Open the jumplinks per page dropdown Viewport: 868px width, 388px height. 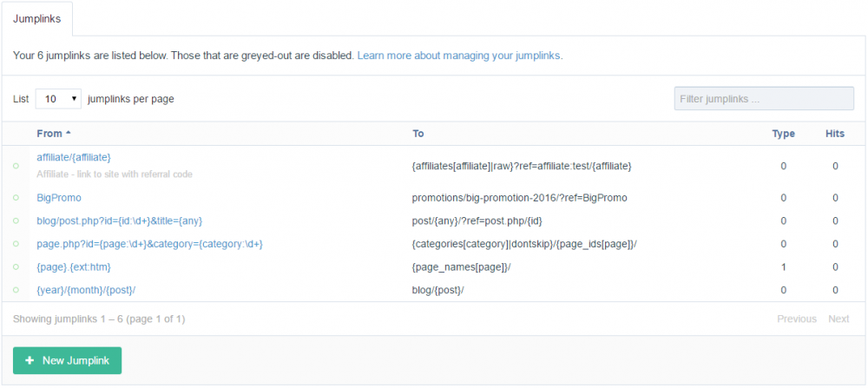click(x=58, y=99)
